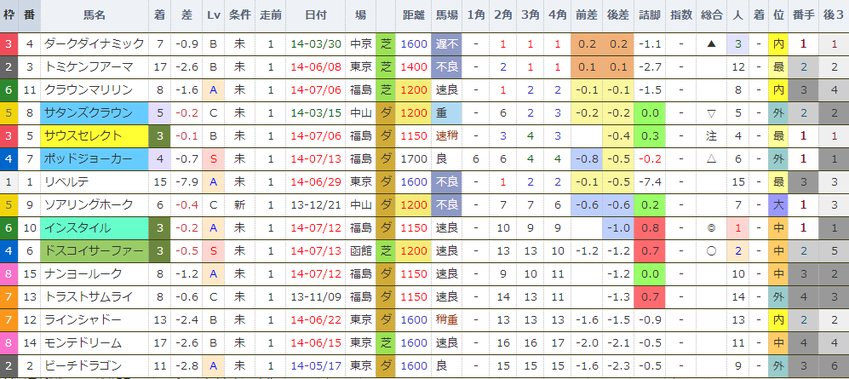This screenshot has height=379, width=849.
Task: Click the 4角 column header
Action: [x=558, y=15]
